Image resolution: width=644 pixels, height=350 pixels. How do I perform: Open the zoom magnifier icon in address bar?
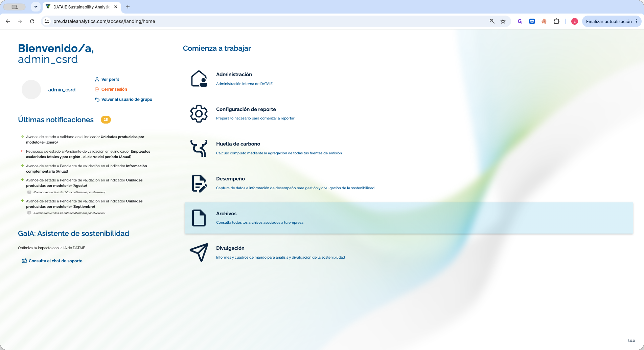coord(492,21)
